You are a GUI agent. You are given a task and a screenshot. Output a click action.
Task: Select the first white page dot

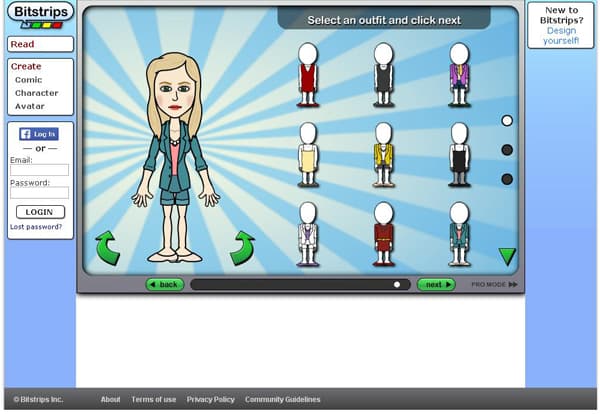point(507,121)
